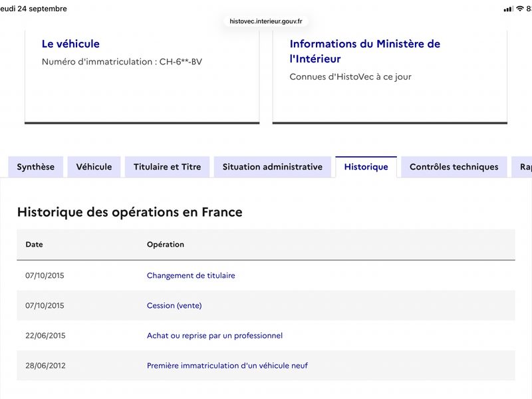Viewport: 532px width, 399px height.
Task: Open the Cession (vente) operation
Action: [x=174, y=305]
